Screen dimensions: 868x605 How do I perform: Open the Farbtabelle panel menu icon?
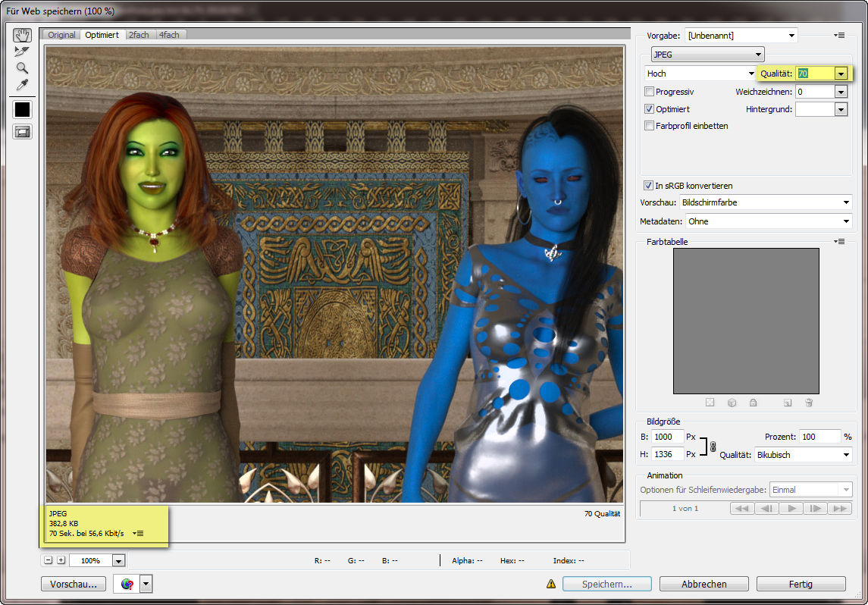tap(840, 241)
